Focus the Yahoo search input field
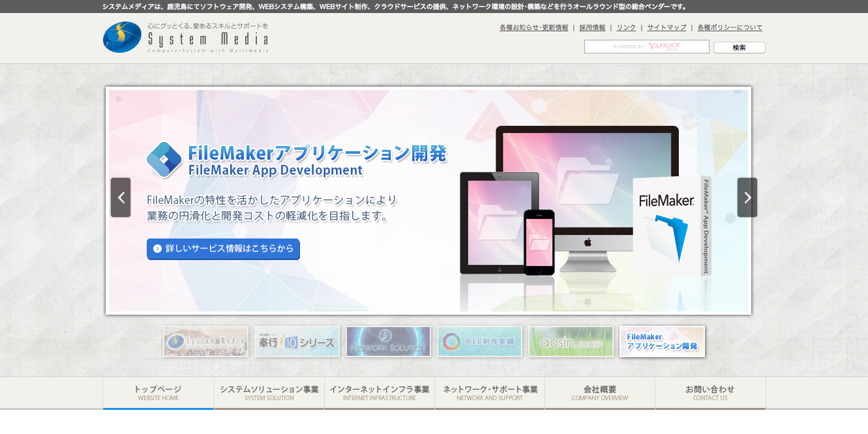Image resolution: width=868 pixels, height=434 pixels. [x=647, y=47]
